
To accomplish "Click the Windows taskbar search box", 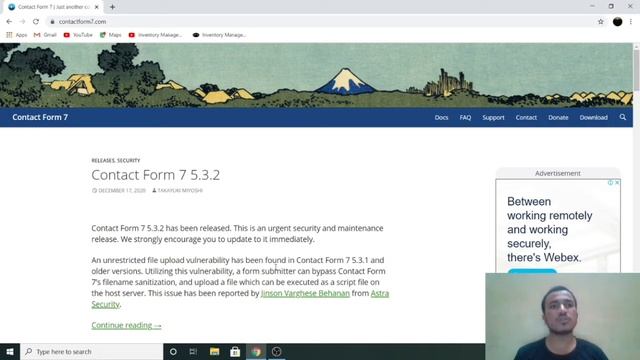I will click(x=91, y=351).
